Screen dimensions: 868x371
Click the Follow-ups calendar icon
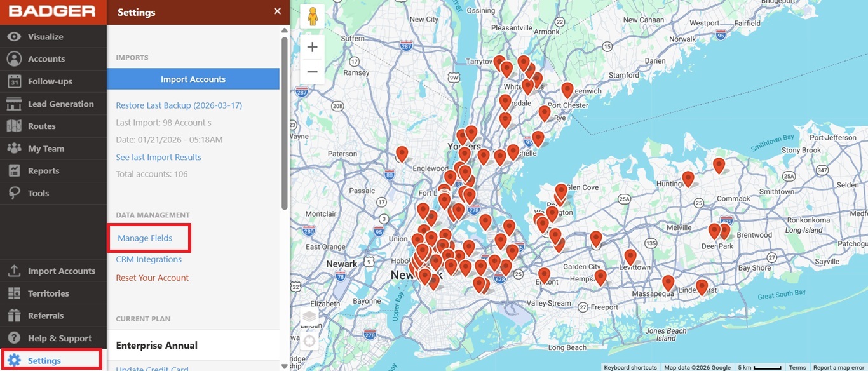pyautogui.click(x=14, y=81)
